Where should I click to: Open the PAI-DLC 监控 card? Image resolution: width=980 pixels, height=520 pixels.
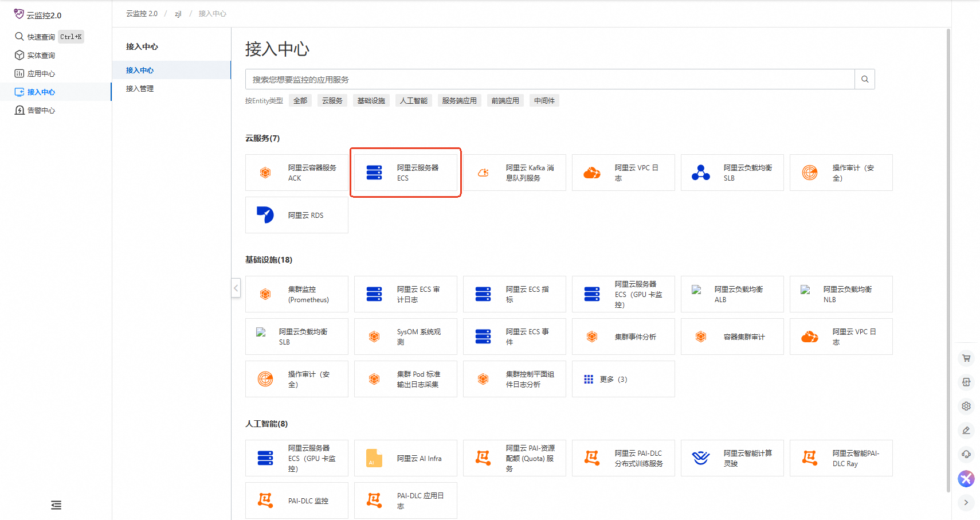click(297, 501)
